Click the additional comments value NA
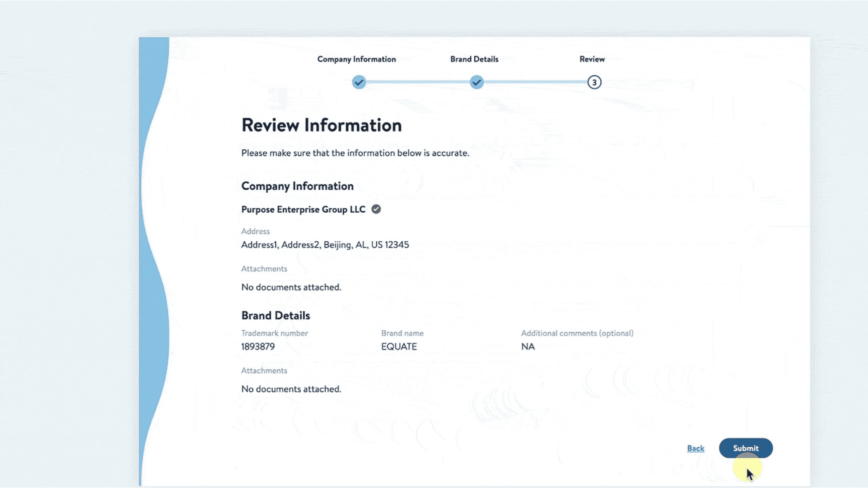The width and height of the screenshot is (868, 488). point(528,347)
